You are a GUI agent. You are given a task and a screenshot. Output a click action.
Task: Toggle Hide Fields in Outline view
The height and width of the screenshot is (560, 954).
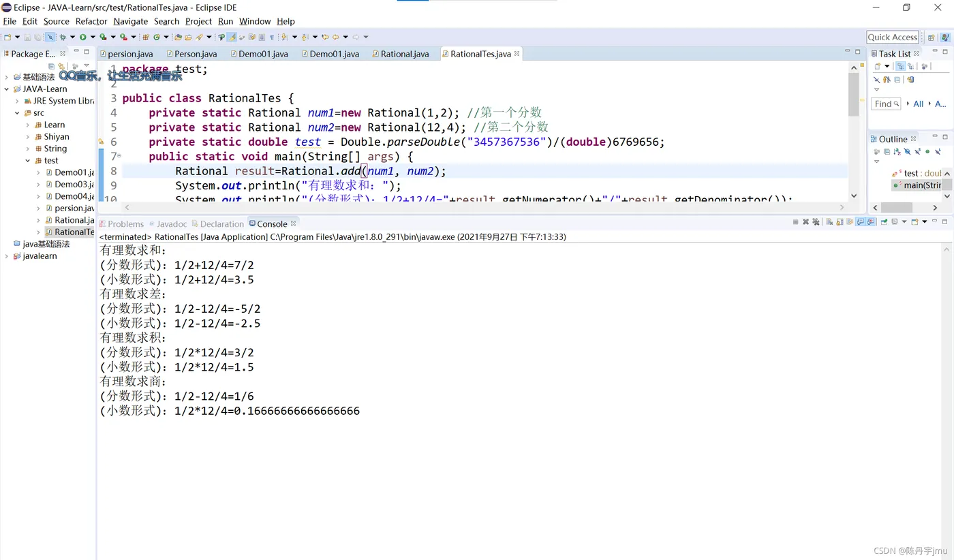tap(907, 151)
